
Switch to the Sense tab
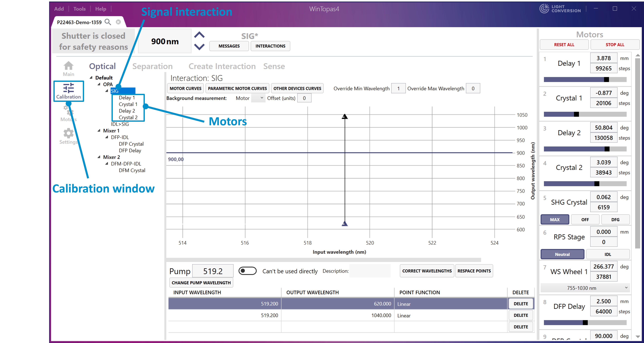click(274, 66)
